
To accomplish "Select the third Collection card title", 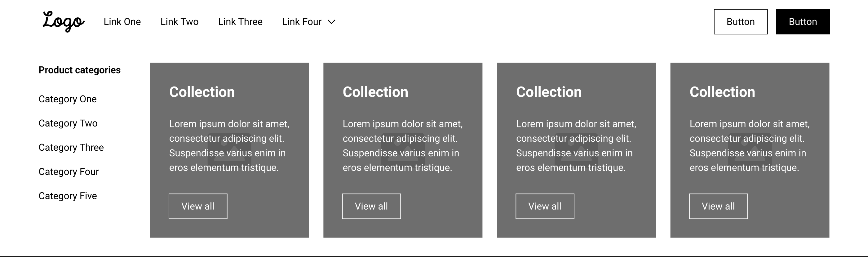I will [549, 92].
